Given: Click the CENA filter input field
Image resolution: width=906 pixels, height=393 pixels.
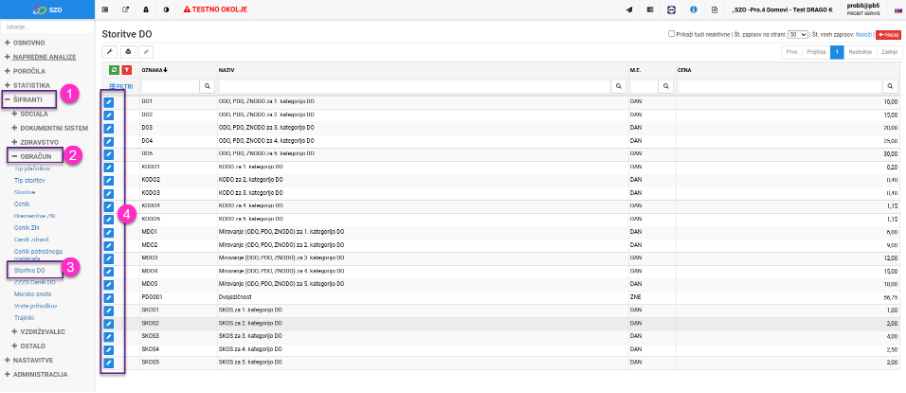Looking at the screenshot, I should [781, 86].
